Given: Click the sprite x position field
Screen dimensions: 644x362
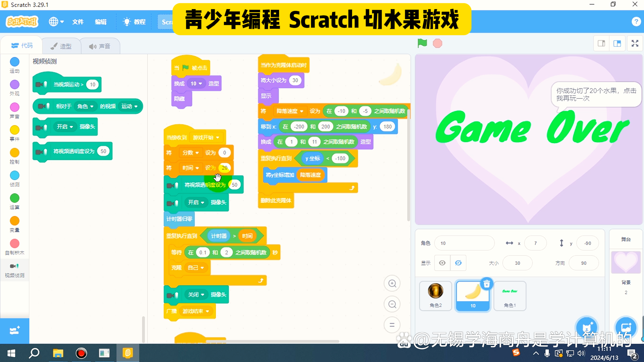Looking at the screenshot, I should point(535,243).
